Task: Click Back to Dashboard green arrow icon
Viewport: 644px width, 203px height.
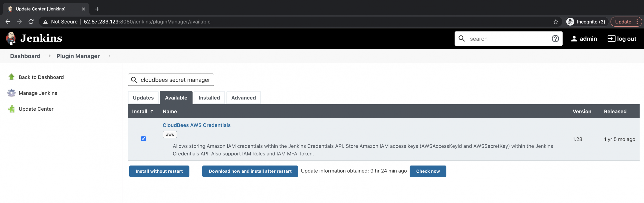Action: [x=11, y=77]
